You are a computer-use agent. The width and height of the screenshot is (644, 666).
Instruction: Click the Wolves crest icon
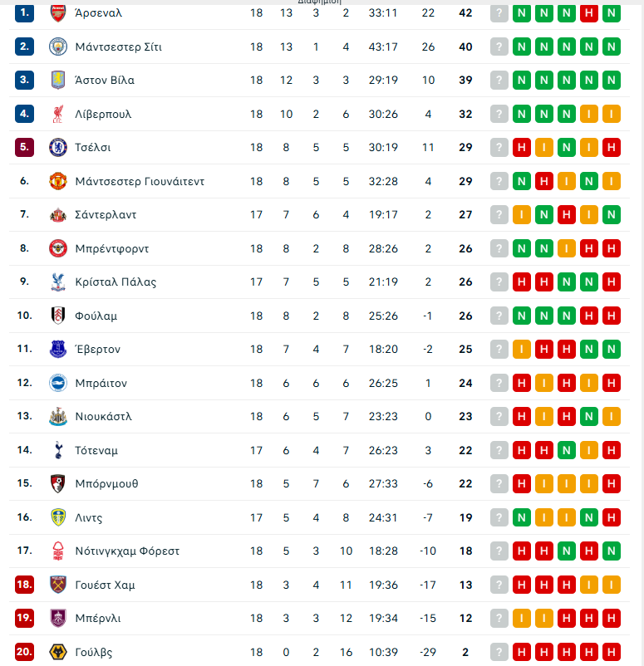(57, 652)
